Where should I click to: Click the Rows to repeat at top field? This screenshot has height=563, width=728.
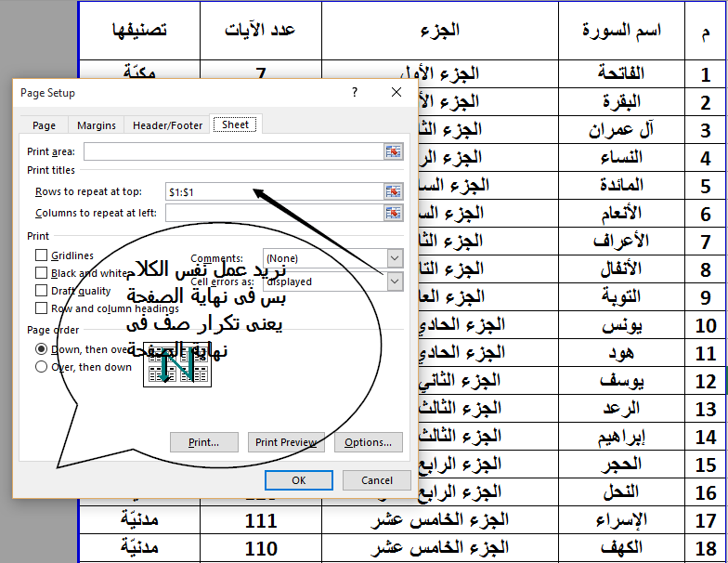[275, 191]
